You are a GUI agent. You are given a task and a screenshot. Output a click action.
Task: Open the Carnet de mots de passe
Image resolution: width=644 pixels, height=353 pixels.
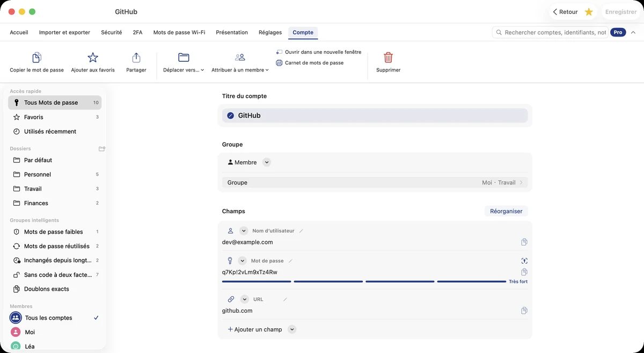point(310,63)
